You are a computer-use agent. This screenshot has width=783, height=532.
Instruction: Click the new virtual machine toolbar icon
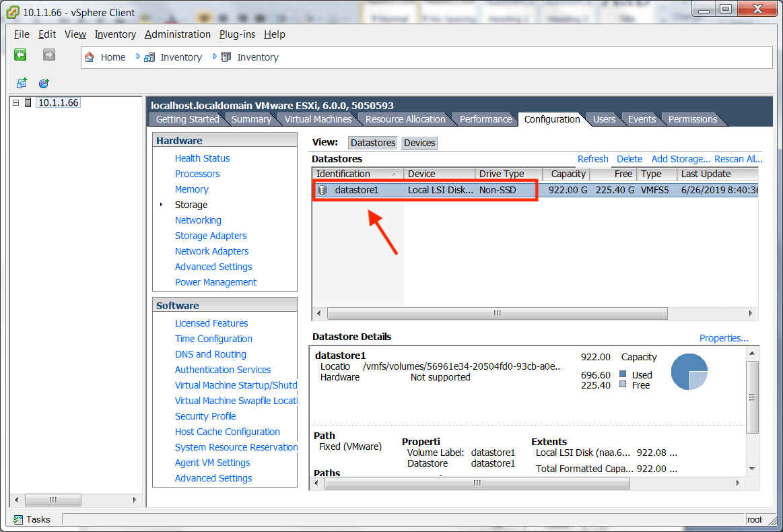click(x=22, y=83)
